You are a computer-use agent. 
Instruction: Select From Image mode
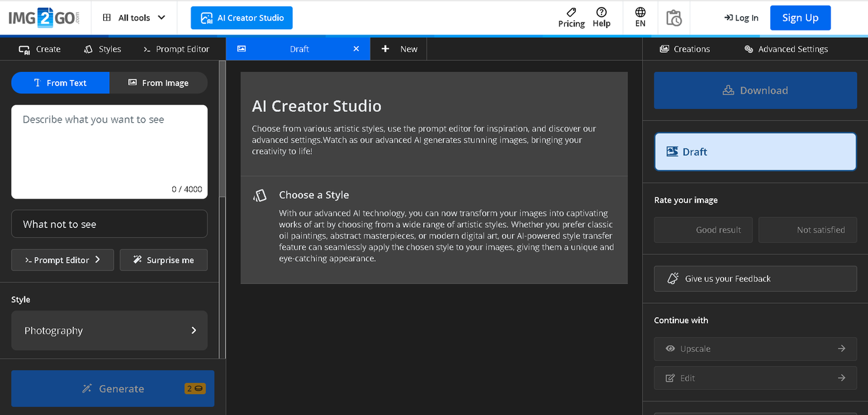159,83
